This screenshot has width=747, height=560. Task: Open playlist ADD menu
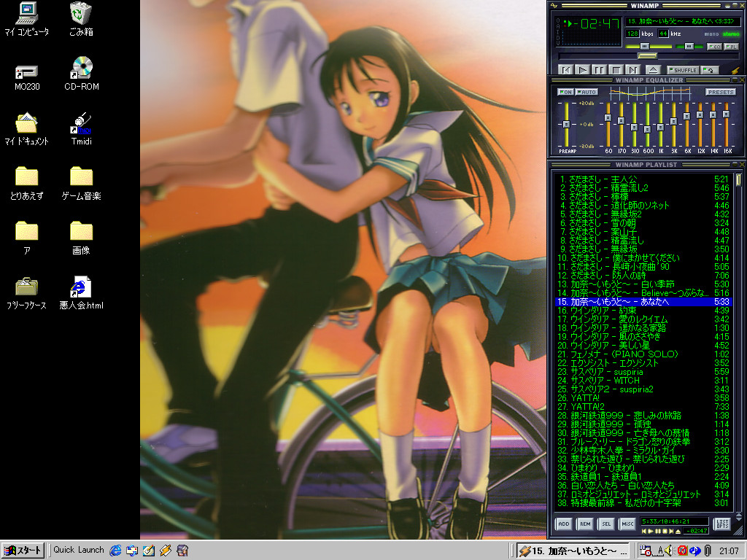[564, 524]
